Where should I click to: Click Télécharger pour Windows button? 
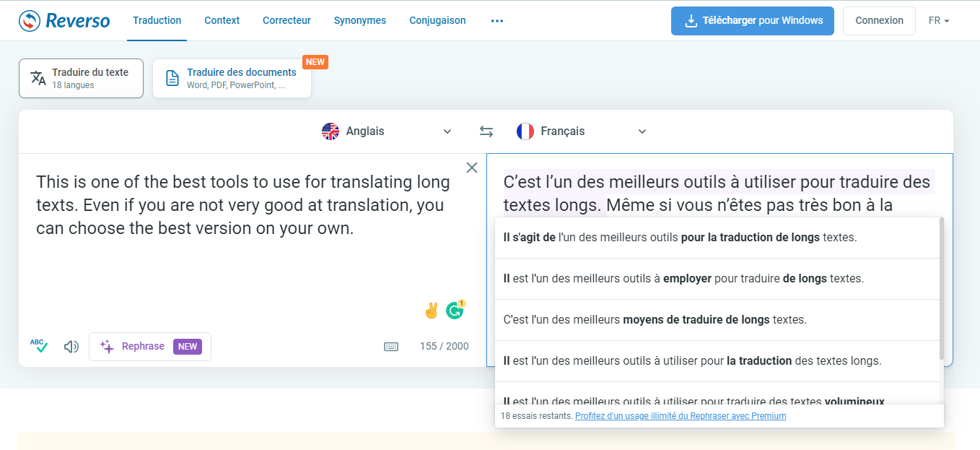pyautogui.click(x=752, y=21)
